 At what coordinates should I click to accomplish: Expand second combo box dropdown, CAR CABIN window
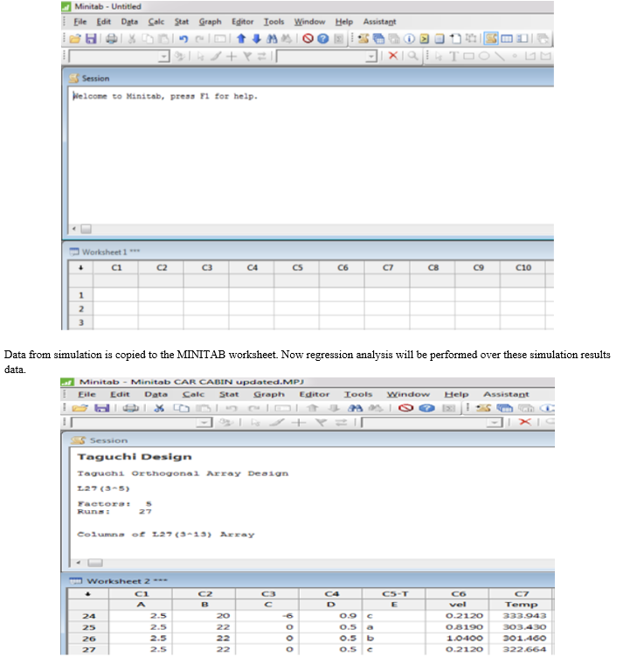pyautogui.click(x=495, y=422)
